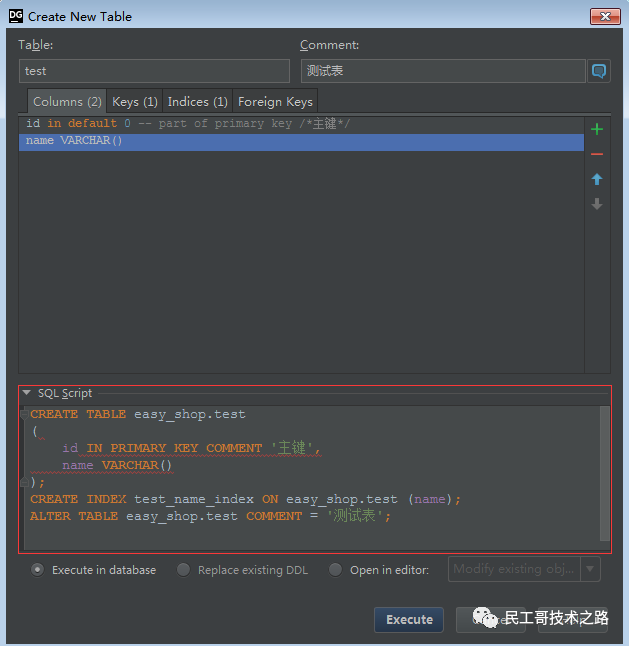The image size is (629, 646).
Task: Click the 'Table:' label
Action: (35, 45)
